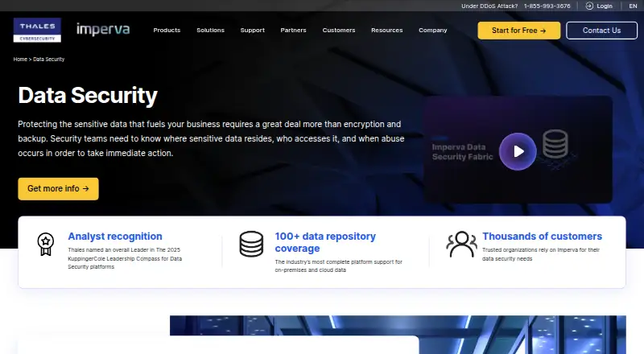
Task: Click the 100+ data repository coverage heading
Action: (325, 242)
